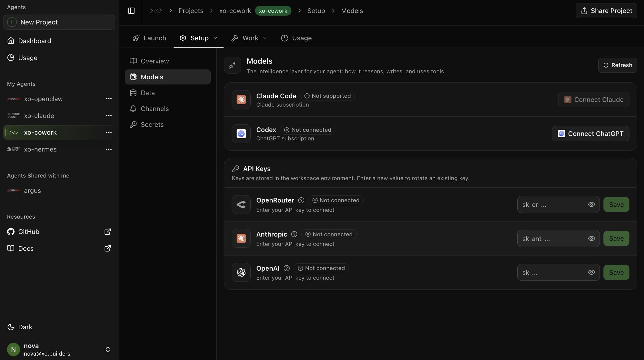Reveal the OpenRouter API key
Viewport: 644px width, 360px height.
(591, 205)
